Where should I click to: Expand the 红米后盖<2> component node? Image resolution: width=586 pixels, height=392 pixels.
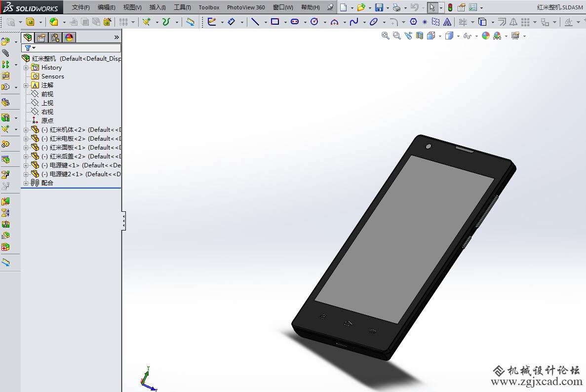coord(26,157)
